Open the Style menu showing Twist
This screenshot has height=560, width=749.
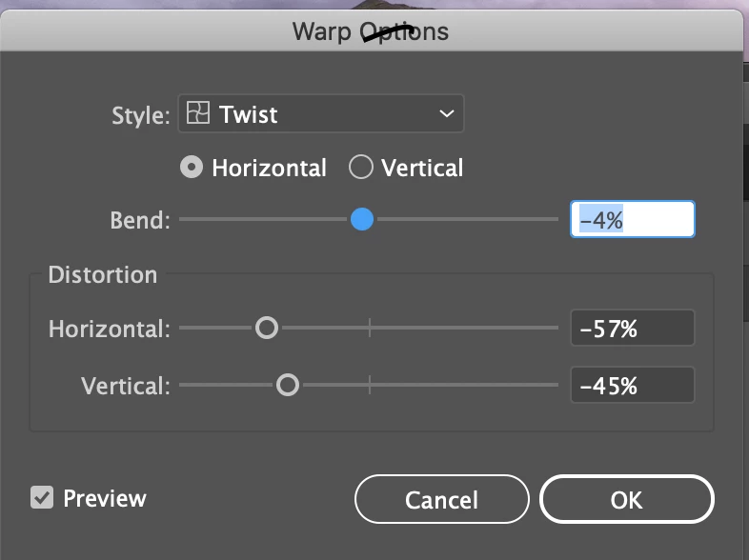point(321,114)
